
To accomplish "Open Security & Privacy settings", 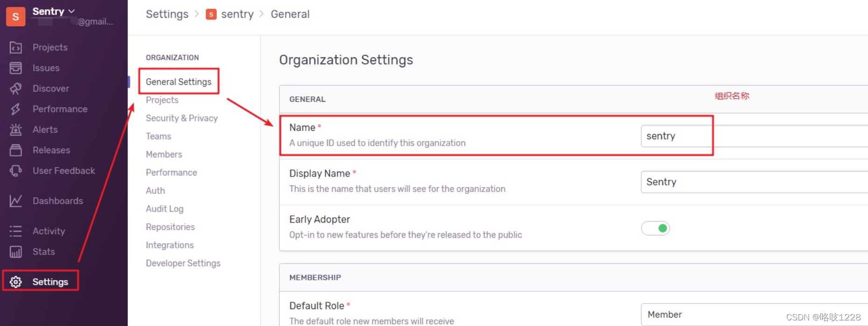I will [182, 118].
